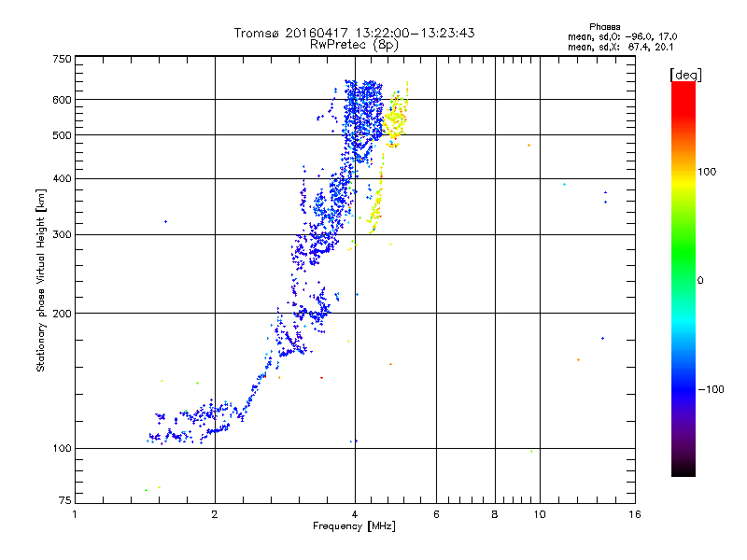Click the x-axis tick label '4'

355,514
